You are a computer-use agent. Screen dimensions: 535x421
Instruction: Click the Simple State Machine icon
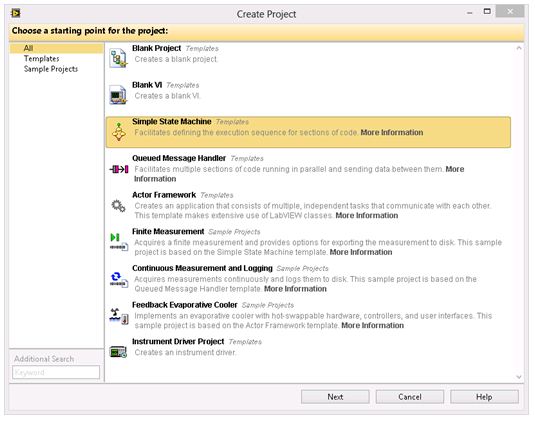119,132
